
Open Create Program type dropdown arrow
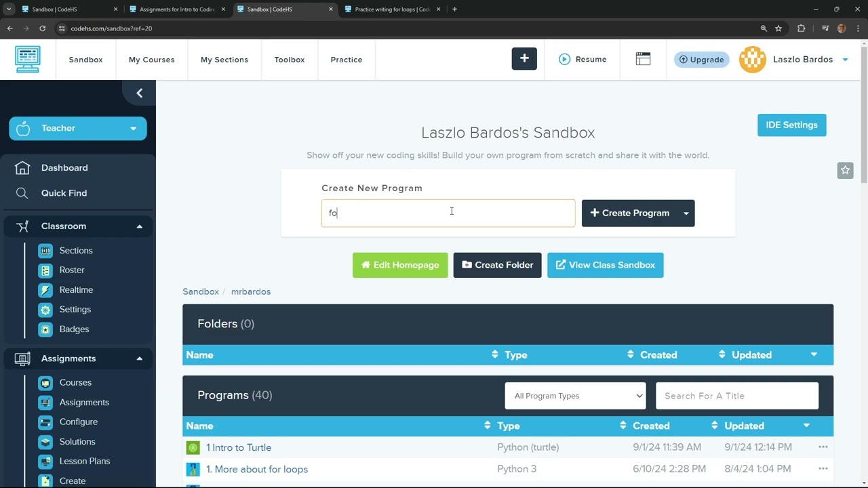click(686, 213)
